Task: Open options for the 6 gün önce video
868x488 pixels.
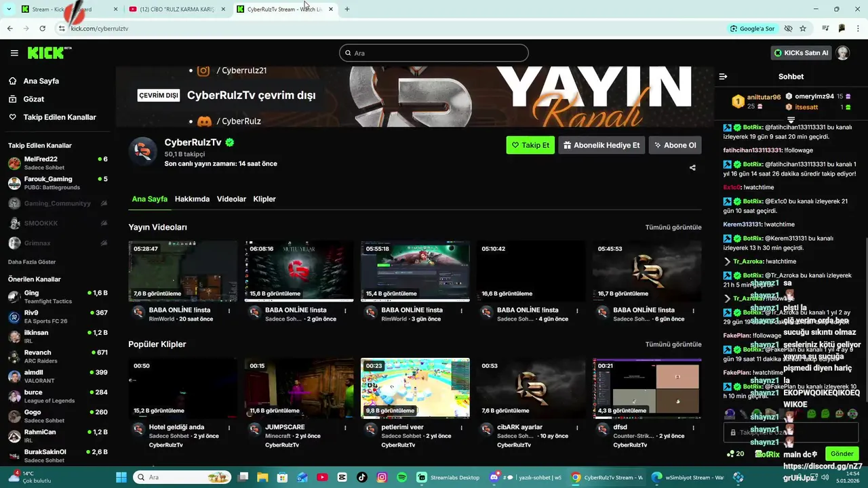Action: point(693,311)
